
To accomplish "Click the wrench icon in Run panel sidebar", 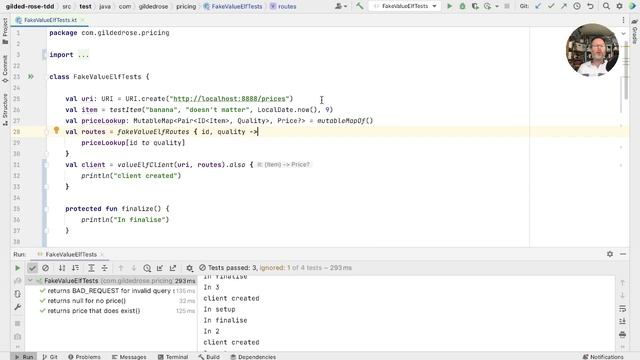I will (17, 307).
